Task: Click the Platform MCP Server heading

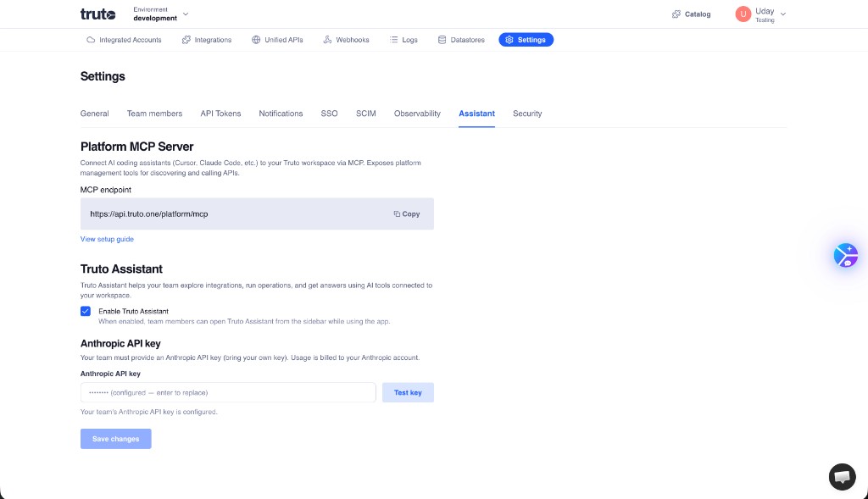Action: (136, 147)
